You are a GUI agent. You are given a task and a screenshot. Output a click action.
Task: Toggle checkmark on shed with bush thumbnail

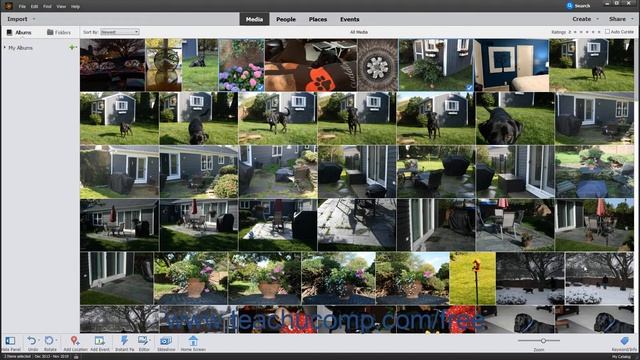click(469, 87)
